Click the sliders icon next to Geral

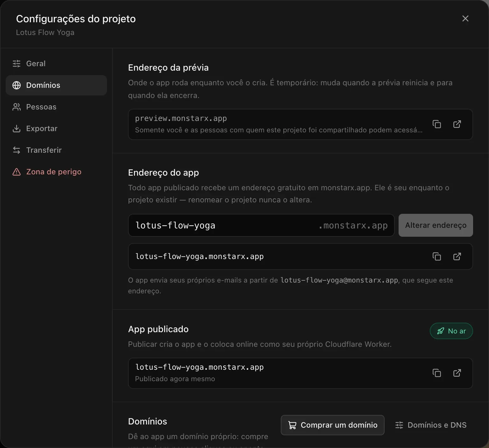pyautogui.click(x=17, y=64)
